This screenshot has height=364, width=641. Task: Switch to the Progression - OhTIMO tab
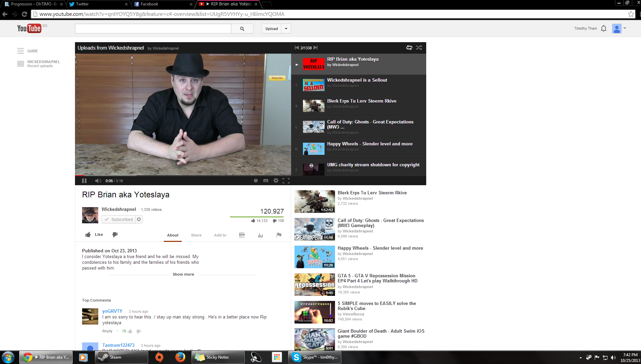pos(33,4)
